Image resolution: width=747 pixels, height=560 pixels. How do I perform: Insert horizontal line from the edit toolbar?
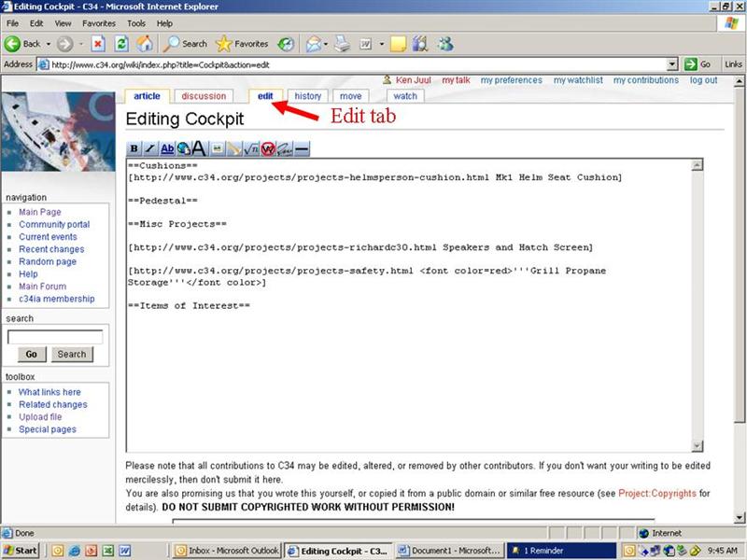point(302,148)
